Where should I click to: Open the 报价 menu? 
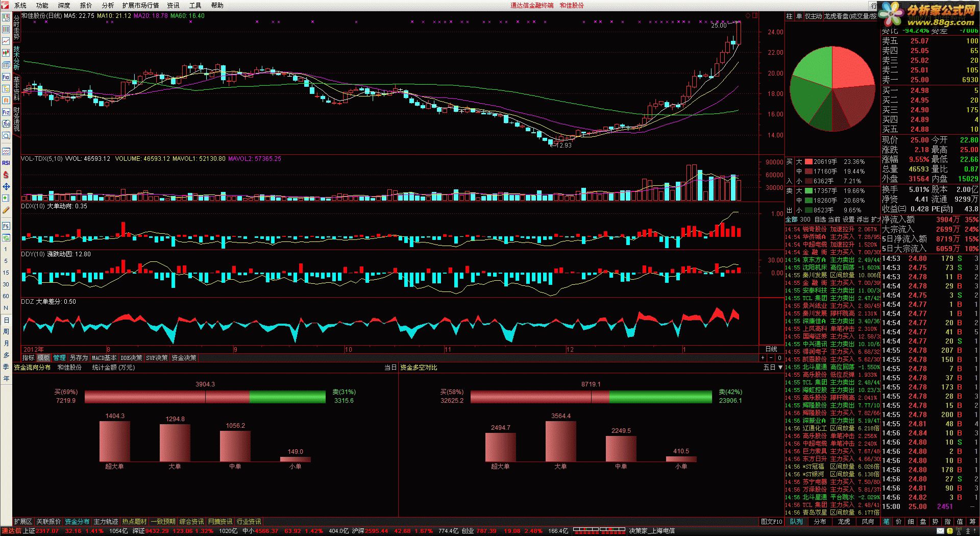pos(86,5)
